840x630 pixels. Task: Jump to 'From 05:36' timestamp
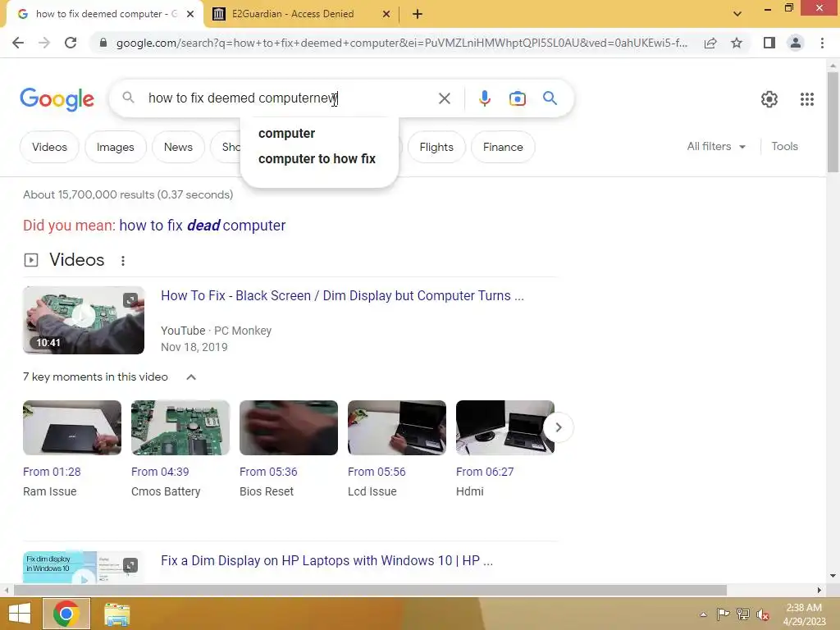tap(268, 472)
